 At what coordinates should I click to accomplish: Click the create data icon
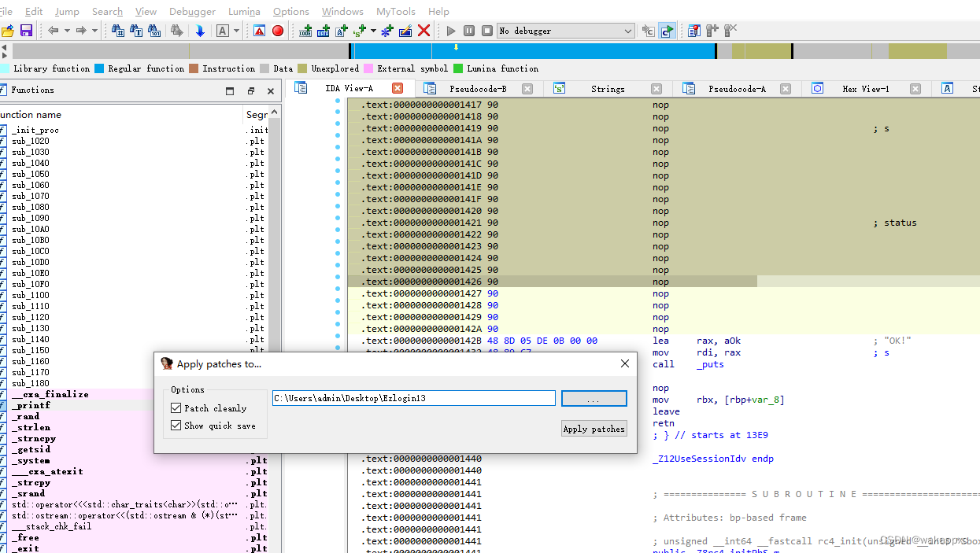(x=324, y=31)
